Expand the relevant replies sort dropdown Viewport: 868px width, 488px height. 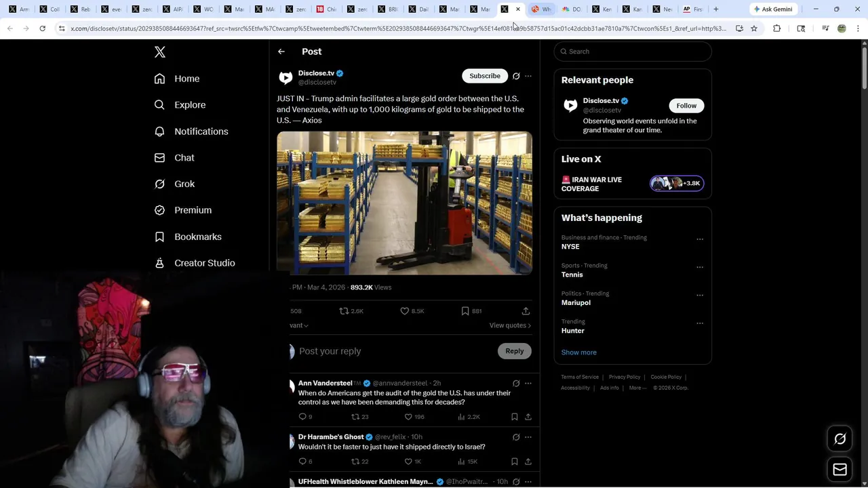pyautogui.click(x=298, y=325)
